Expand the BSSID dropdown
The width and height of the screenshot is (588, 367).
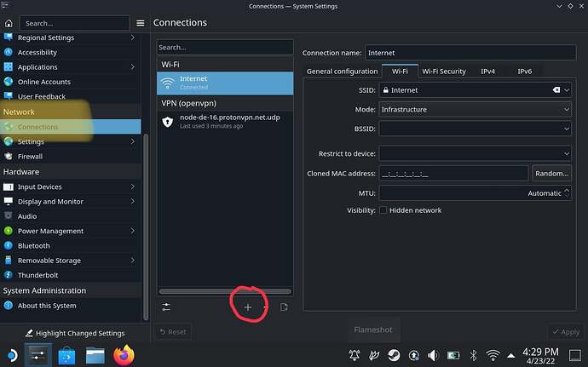(475, 129)
